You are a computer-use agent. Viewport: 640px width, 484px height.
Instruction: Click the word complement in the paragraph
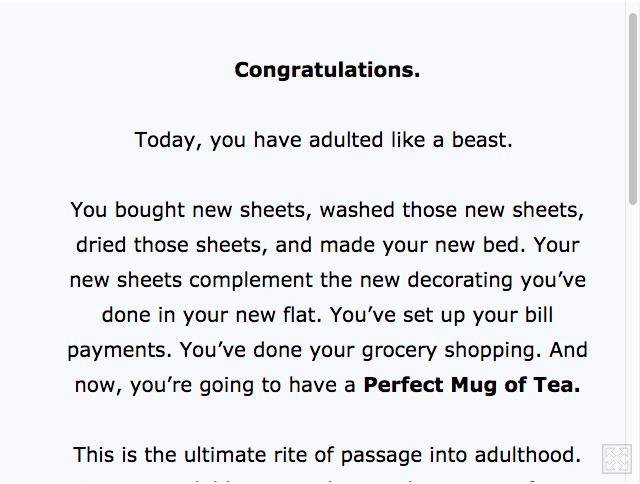(x=251, y=281)
